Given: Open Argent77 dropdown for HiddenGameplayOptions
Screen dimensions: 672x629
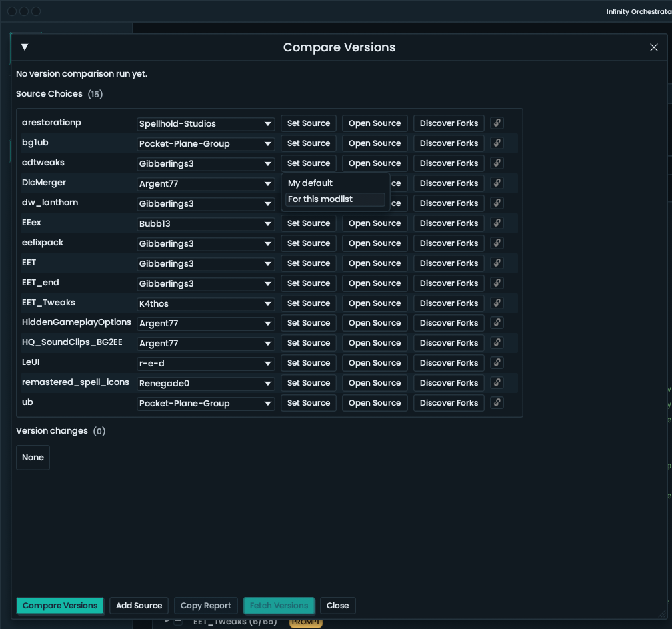Looking at the screenshot, I should point(206,324).
